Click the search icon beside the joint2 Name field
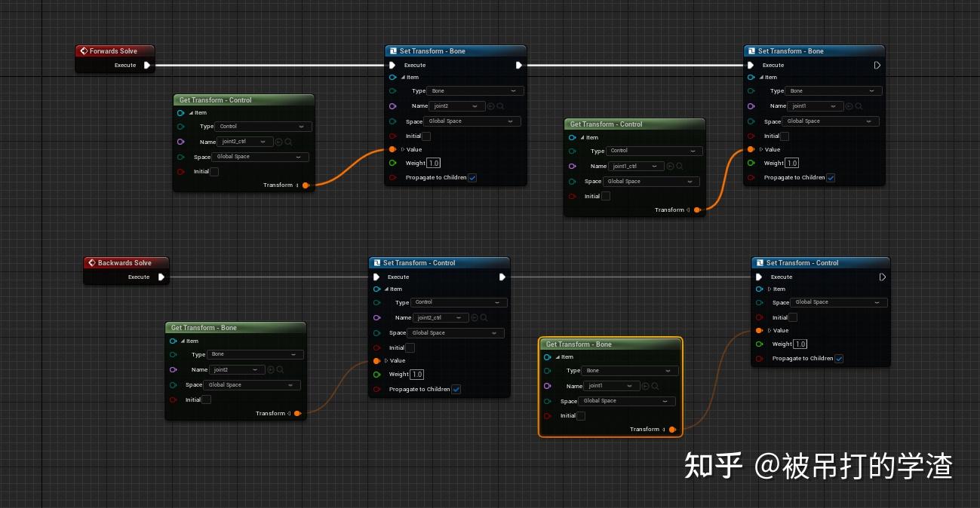This screenshot has height=508, width=980. click(502, 106)
